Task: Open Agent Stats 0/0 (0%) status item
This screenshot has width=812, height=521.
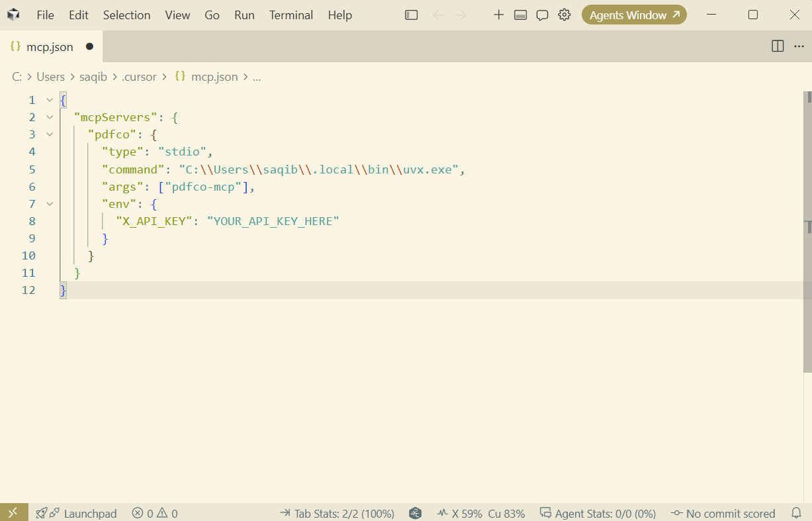Action: click(598, 513)
